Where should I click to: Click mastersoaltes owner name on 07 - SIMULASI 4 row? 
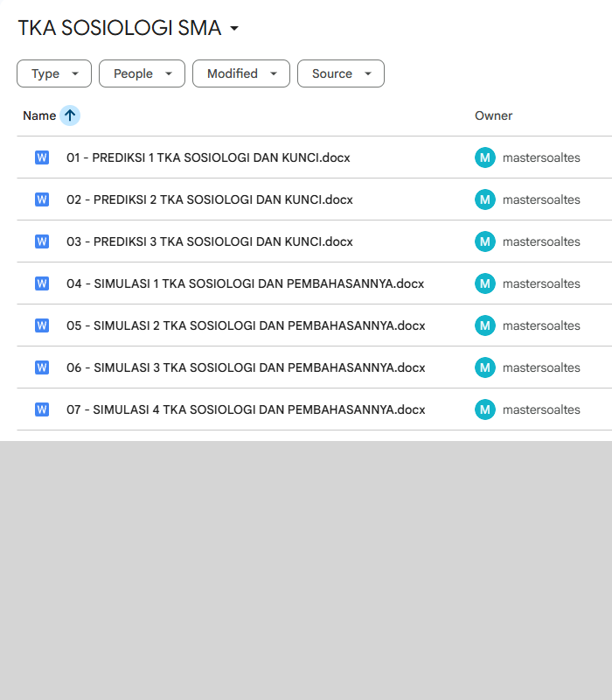click(x=541, y=409)
